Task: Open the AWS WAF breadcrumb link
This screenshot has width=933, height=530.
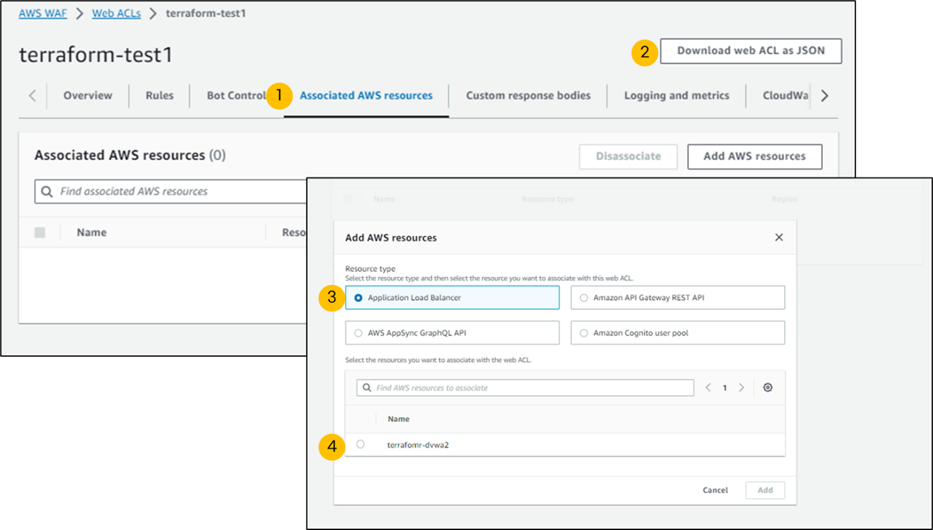Action: pos(43,13)
